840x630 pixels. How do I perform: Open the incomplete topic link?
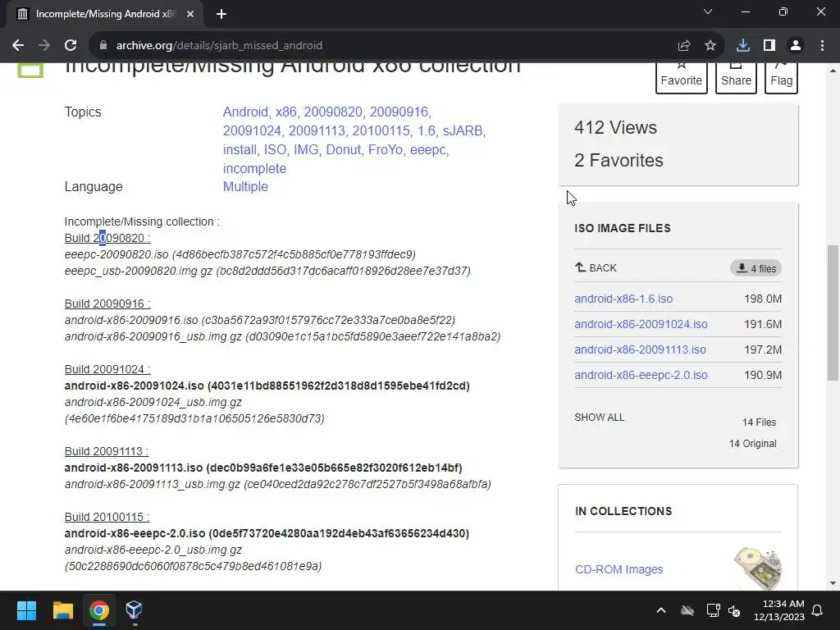click(254, 168)
